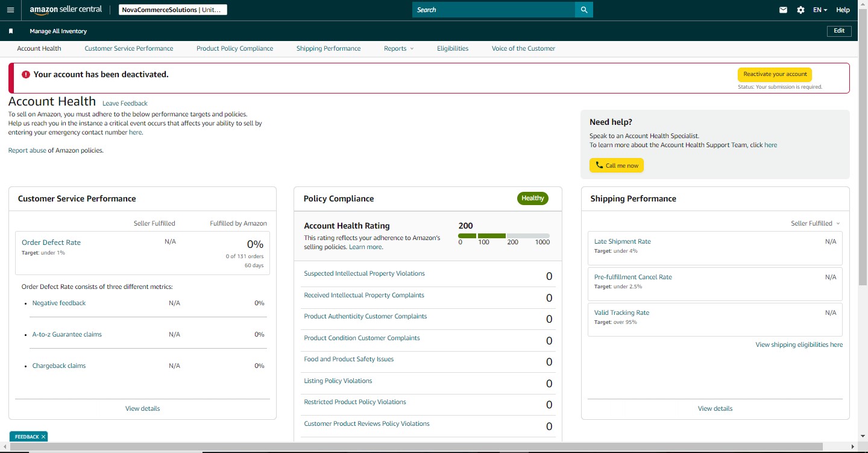Open Restricted Product Policy Violations
This screenshot has height=453, width=868.
pos(355,402)
